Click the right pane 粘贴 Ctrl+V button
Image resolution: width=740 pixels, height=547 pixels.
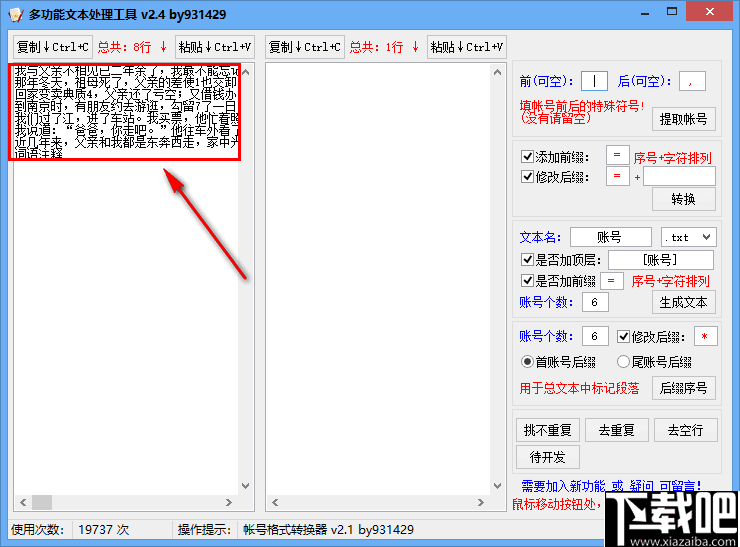point(467,47)
